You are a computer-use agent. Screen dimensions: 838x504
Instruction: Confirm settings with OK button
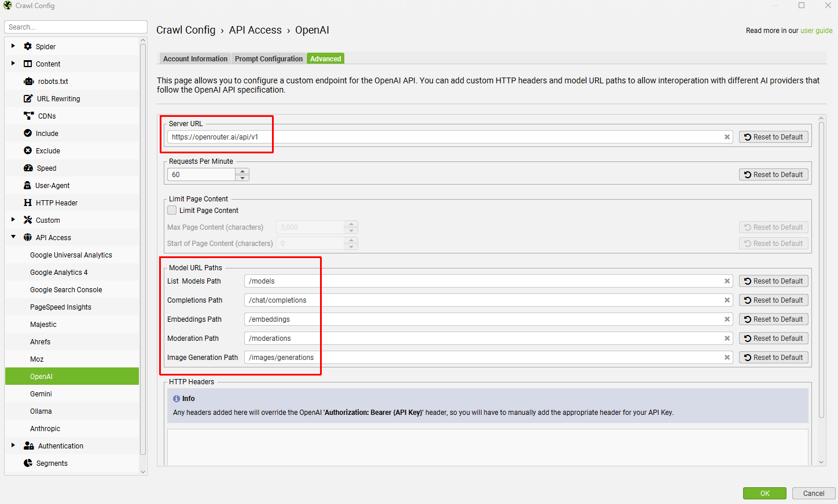tap(765, 494)
